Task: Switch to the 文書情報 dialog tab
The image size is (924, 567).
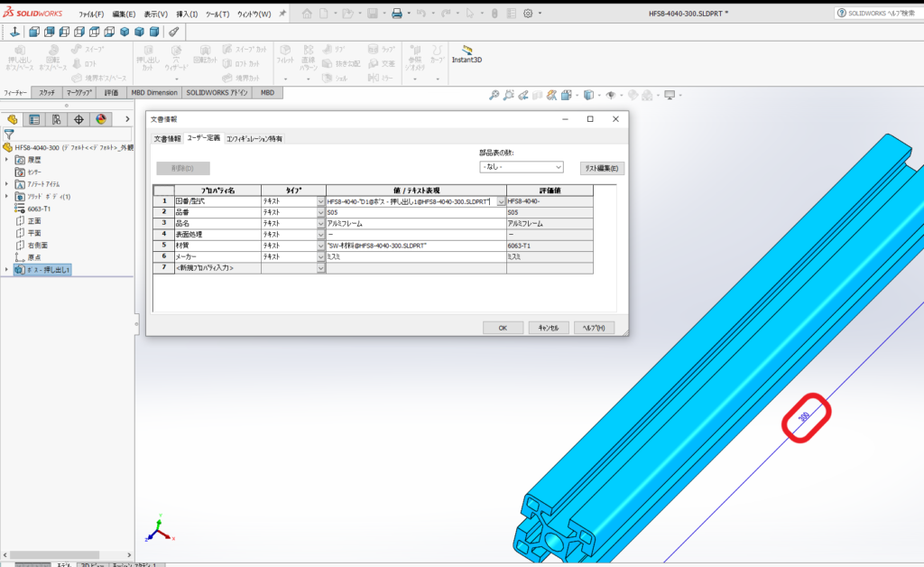Action: (x=167, y=139)
